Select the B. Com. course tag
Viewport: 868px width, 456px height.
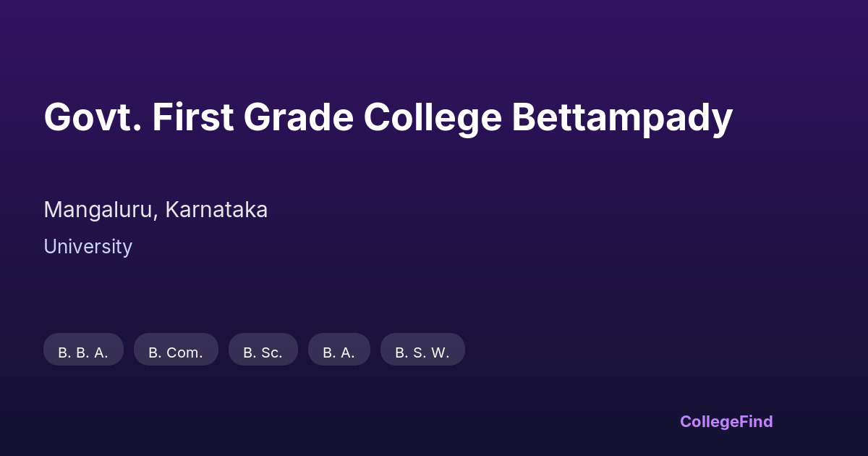tap(176, 352)
